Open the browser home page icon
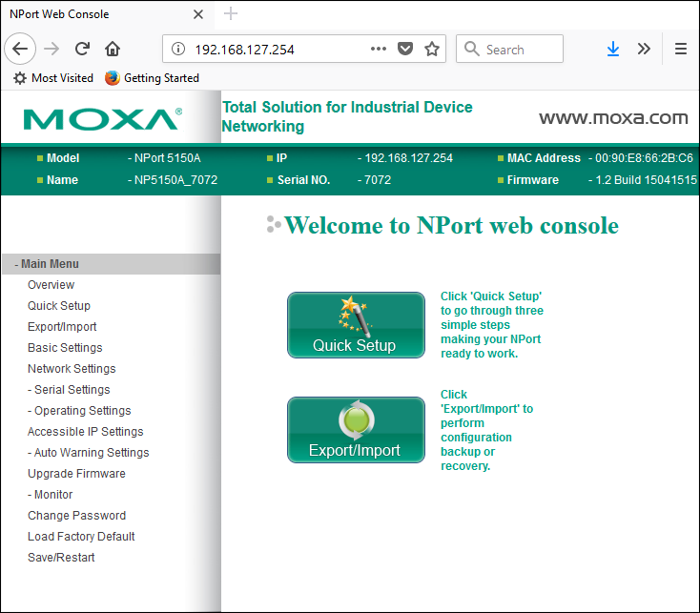Screen dimensions: 700x613 [112, 49]
